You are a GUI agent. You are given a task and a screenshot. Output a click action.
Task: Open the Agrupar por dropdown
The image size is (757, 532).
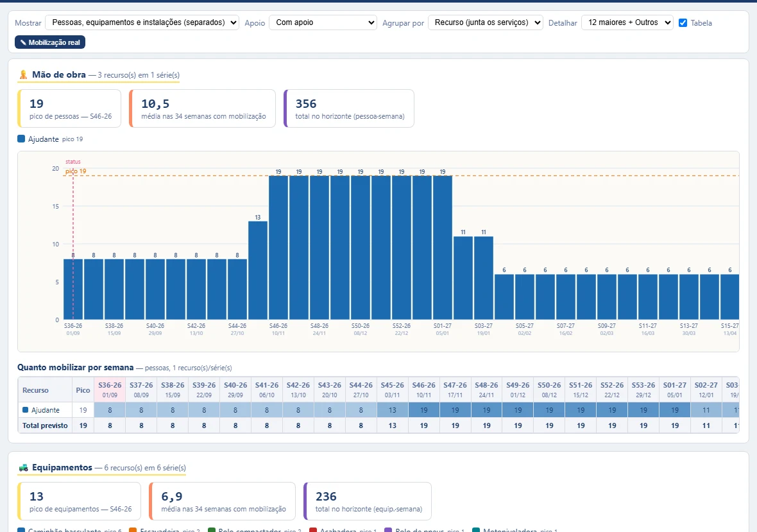(x=486, y=22)
